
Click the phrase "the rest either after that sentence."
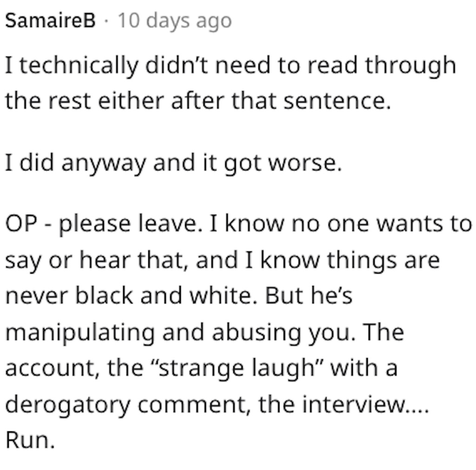[198, 101]
